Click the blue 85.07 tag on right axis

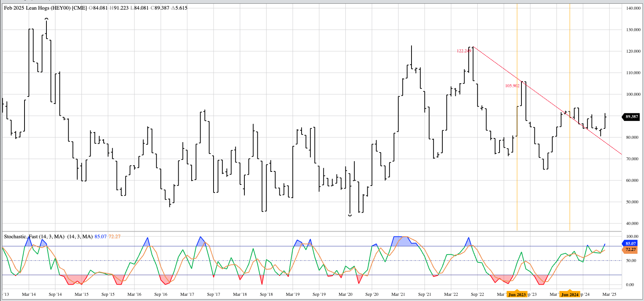(x=631, y=243)
